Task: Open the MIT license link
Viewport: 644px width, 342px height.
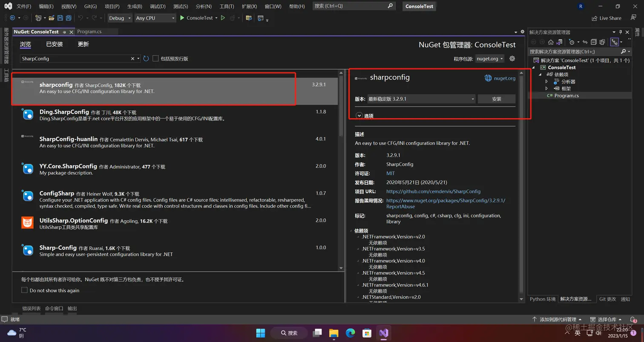Action: tap(391, 173)
